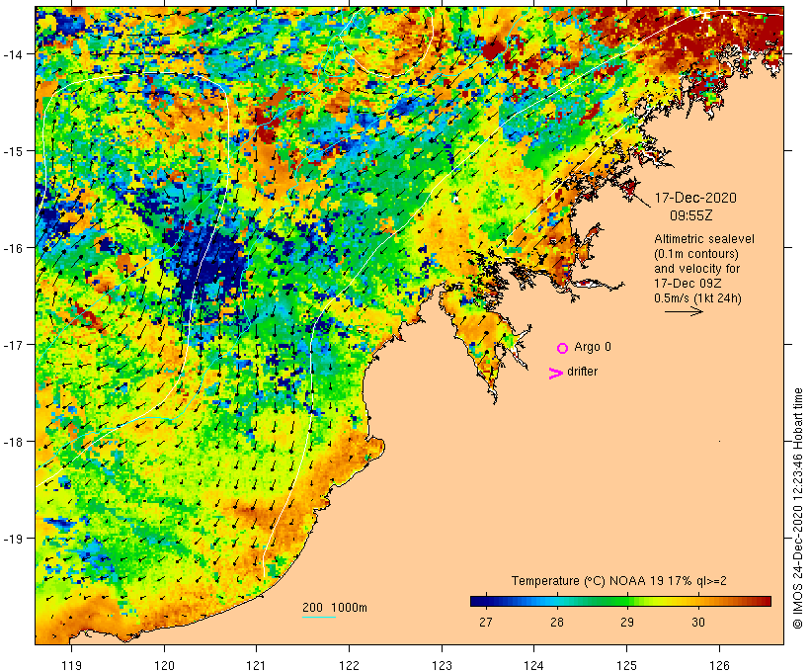Image resolution: width=810 pixels, height=672 pixels.
Task: Click the '200 1000m' depth label
Action: [x=335, y=608]
